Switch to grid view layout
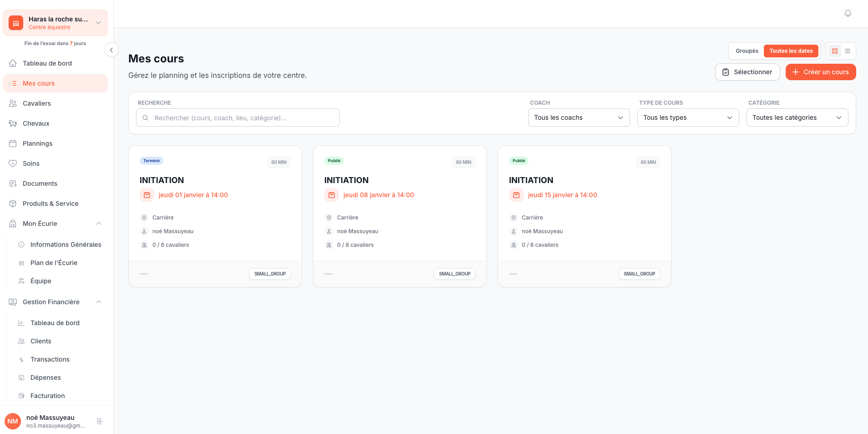This screenshot has width=868, height=434. (x=835, y=51)
